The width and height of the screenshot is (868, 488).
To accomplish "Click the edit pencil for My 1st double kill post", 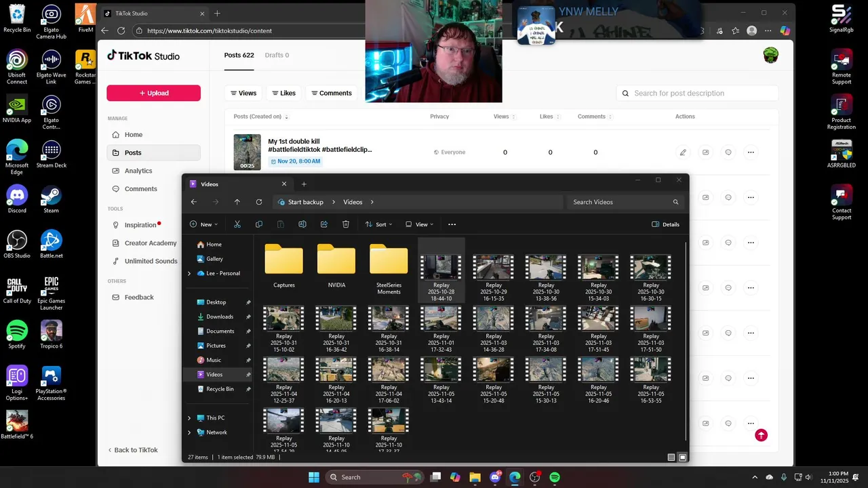I will 683,152.
